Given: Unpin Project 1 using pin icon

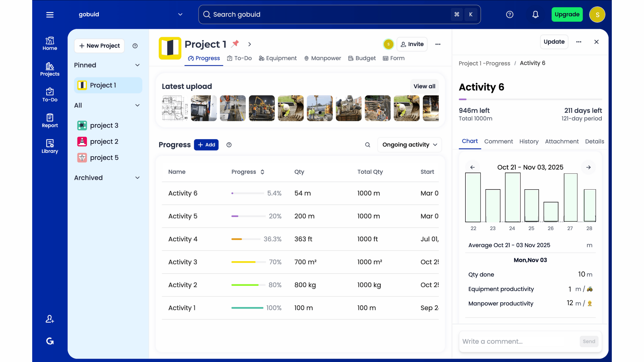Looking at the screenshot, I should (235, 44).
